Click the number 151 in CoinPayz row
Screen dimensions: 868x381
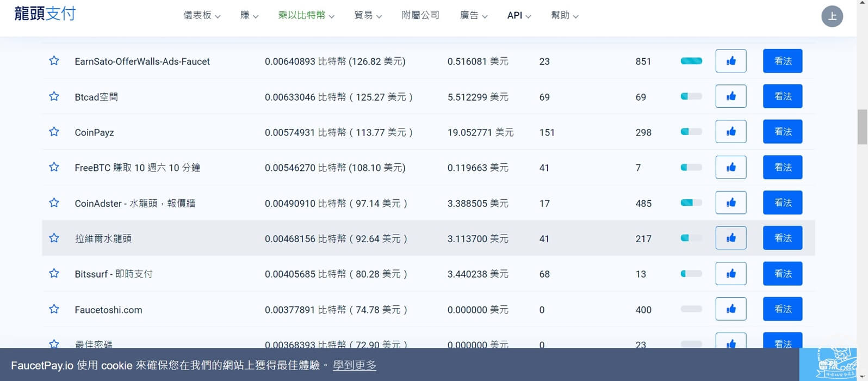click(x=547, y=132)
